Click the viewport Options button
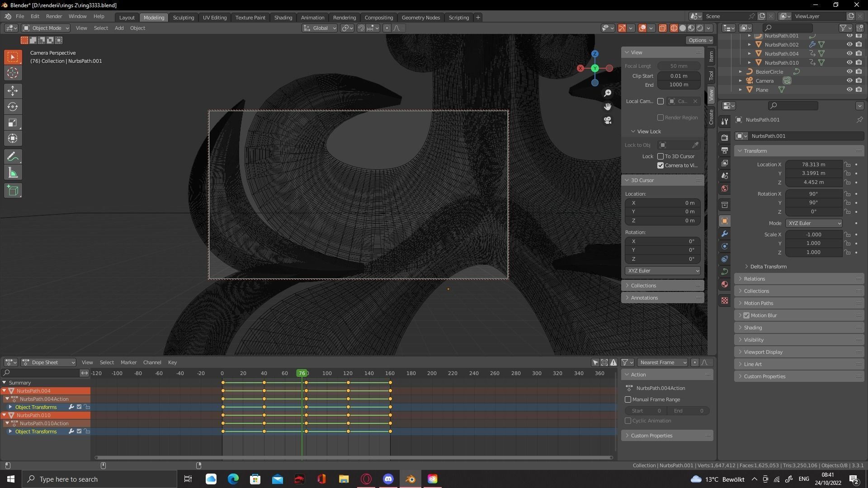 [x=700, y=40]
